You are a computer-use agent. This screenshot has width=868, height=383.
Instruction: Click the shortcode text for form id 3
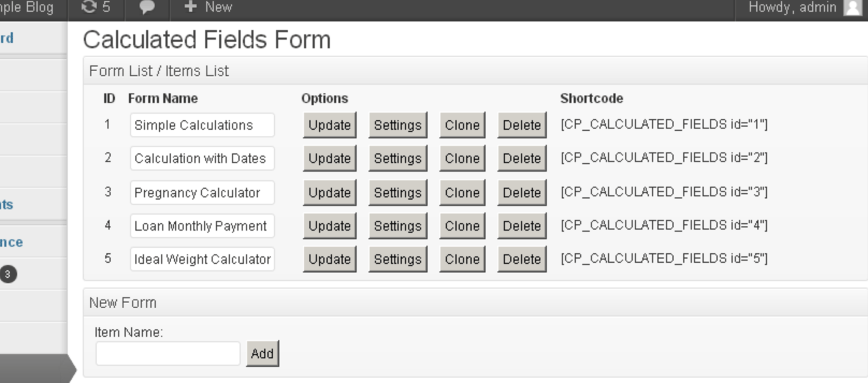[664, 192]
